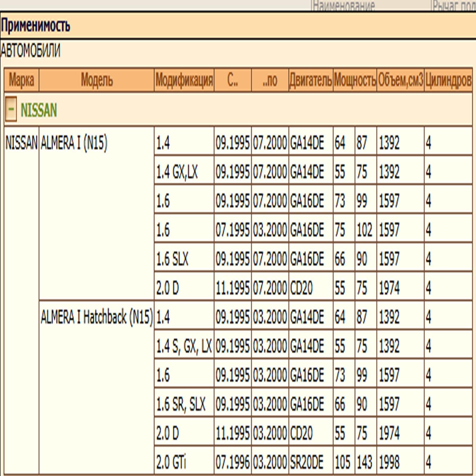
Task: Click the АВТОМОБИЛИ section label
Action: (x=30, y=51)
